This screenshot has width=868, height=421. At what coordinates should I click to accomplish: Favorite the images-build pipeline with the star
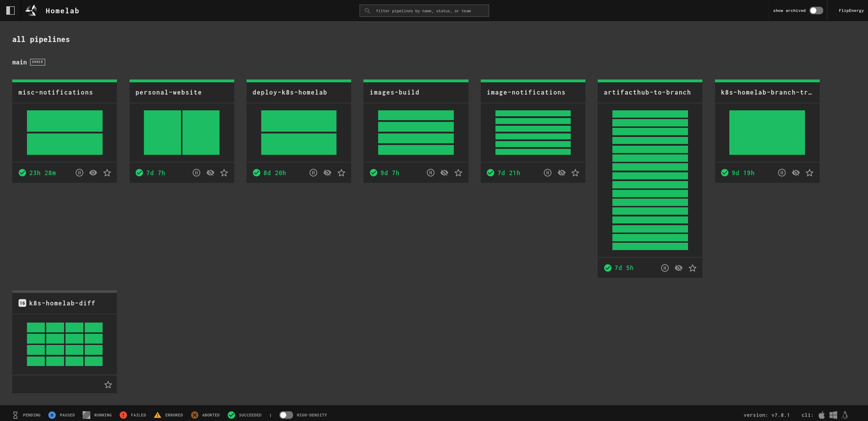coord(458,173)
